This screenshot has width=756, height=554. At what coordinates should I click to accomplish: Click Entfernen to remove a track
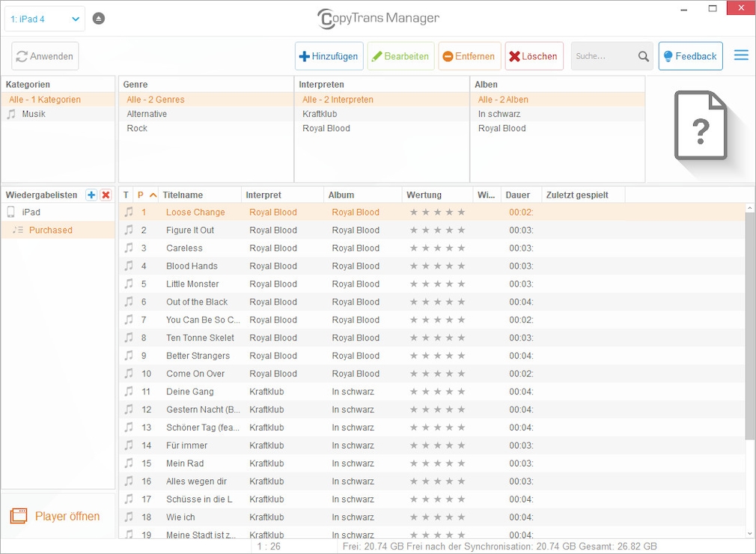(x=469, y=55)
